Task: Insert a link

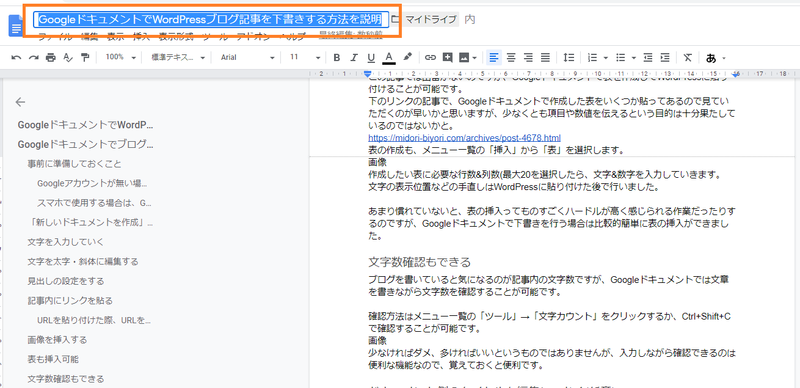Action: pos(431,58)
